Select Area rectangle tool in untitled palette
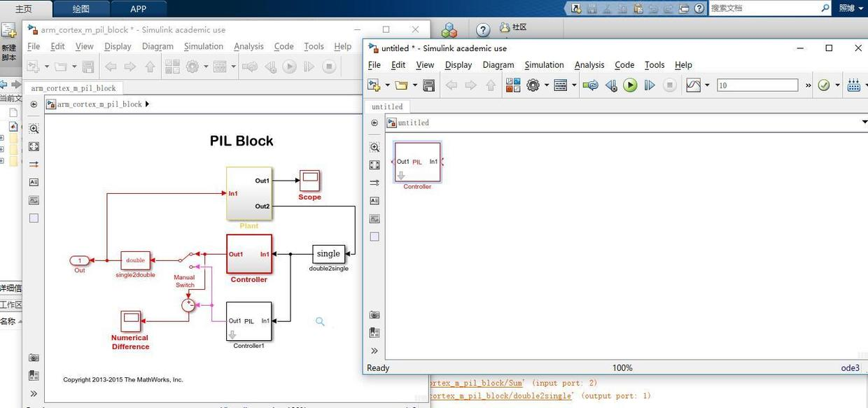The image size is (868, 408). click(374, 237)
